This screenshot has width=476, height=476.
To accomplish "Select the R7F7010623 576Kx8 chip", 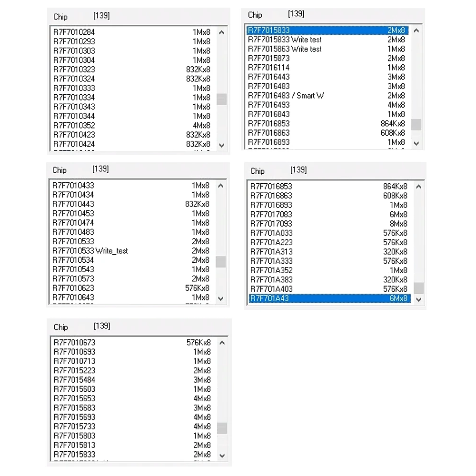I will (x=73, y=288).
